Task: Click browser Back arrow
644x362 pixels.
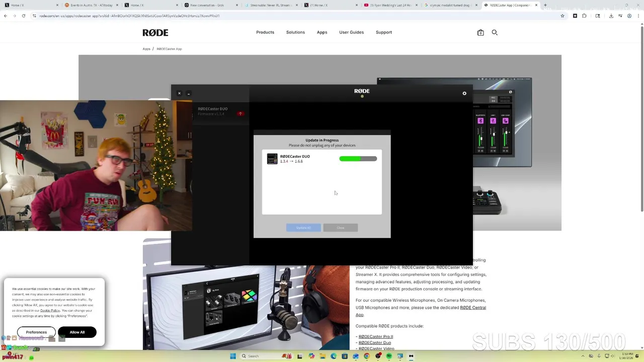Action: (x=6, y=16)
